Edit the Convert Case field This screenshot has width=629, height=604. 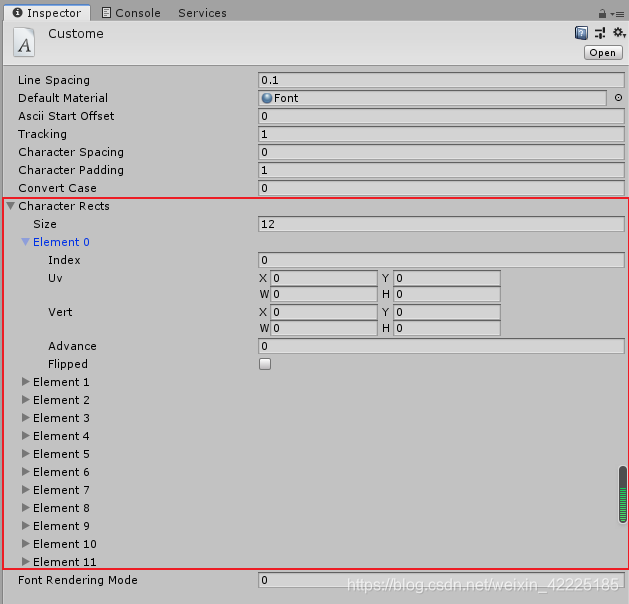tap(441, 188)
